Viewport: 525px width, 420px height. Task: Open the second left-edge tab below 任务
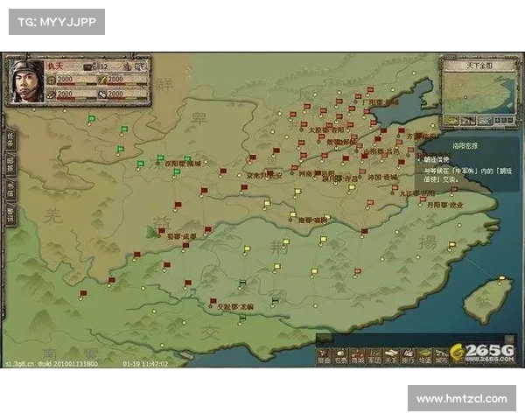point(10,164)
